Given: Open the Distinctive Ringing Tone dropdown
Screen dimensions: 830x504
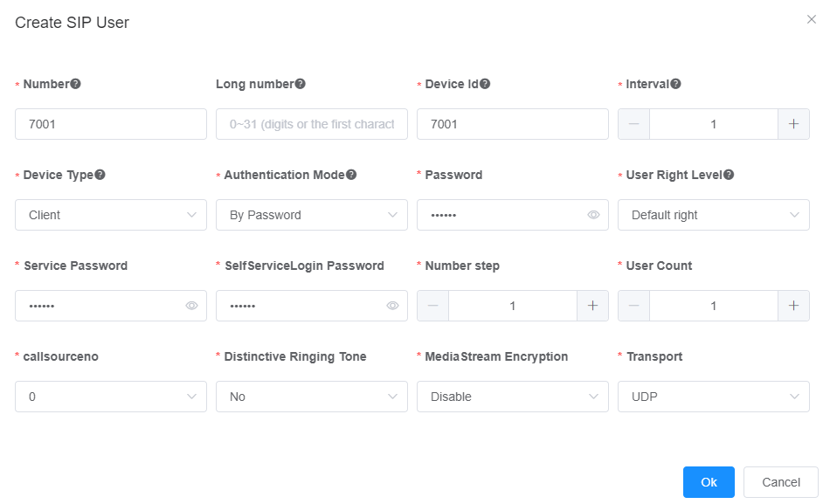Looking at the screenshot, I should click(x=312, y=397).
